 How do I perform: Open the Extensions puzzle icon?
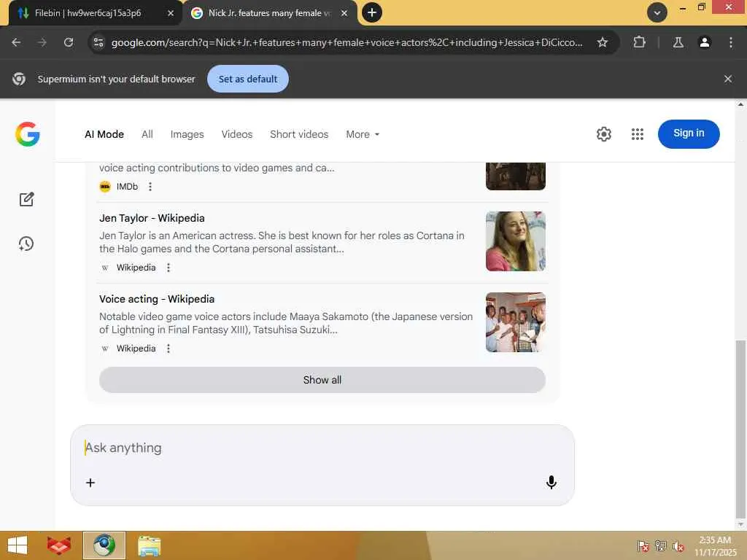(639, 42)
